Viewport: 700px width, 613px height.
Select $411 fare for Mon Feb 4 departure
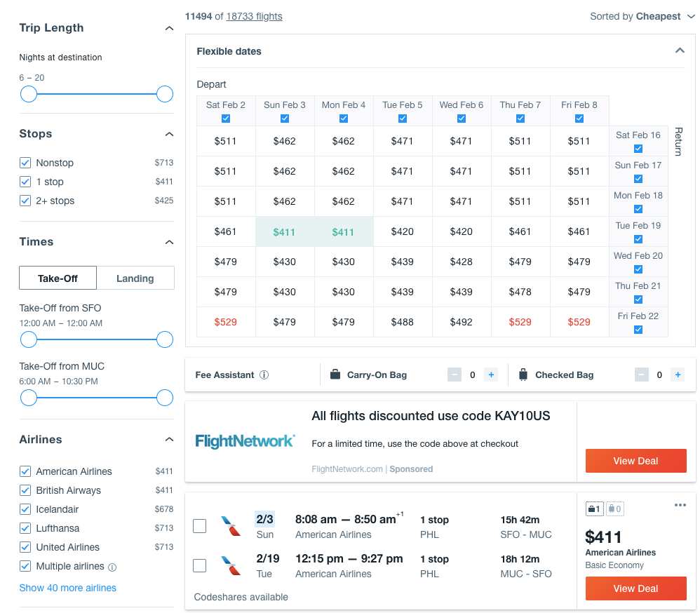343,231
